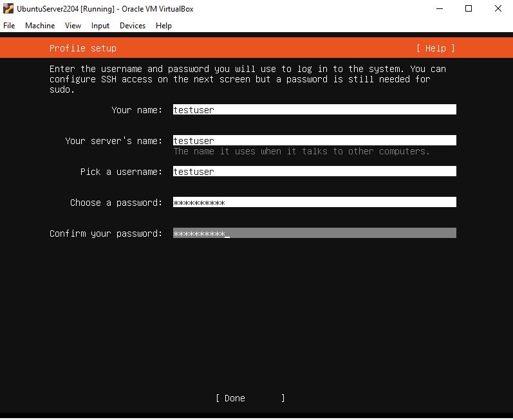
Task: Click the 'Confirm your password:' label
Action: [x=106, y=233]
